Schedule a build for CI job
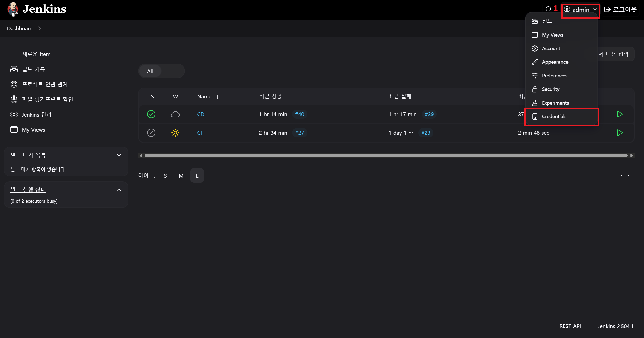Screen dimensions: 644x338 620,133
